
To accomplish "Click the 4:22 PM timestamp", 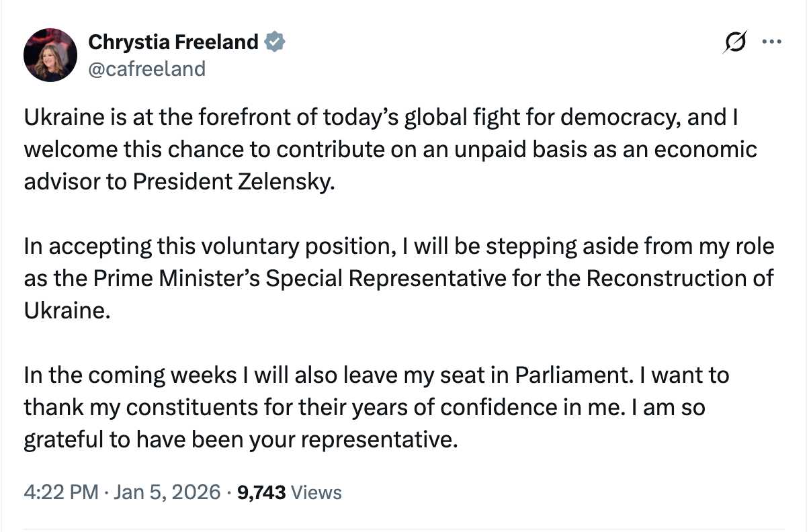I will (60, 492).
